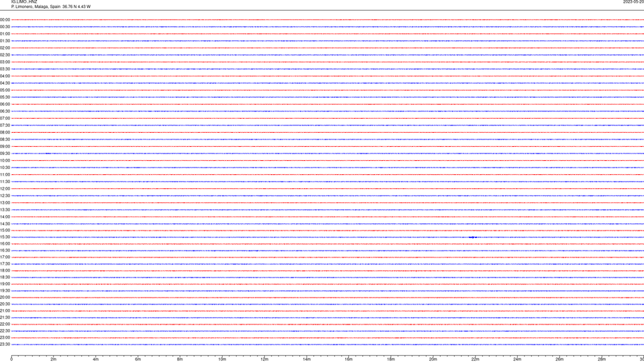Select the 09:30 trace time label

coord(5,154)
